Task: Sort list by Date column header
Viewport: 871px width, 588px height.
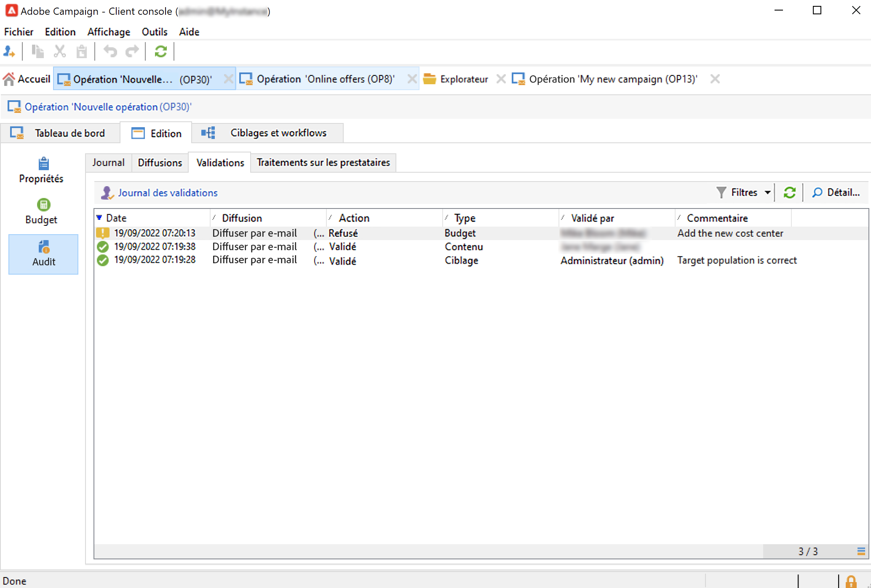Action: [116, 218]
